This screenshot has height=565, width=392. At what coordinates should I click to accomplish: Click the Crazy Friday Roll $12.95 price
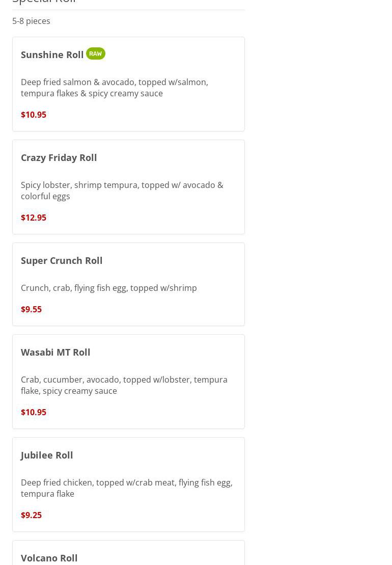34,218
